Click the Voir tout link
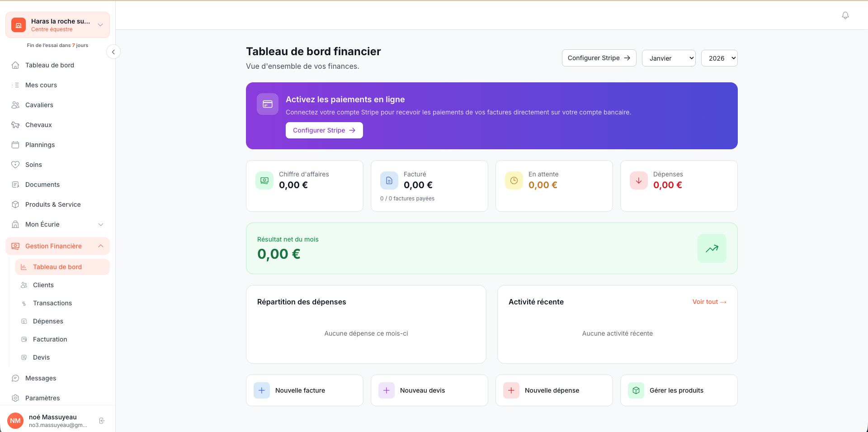The height and width of the screenshot is (432, 868). pyautogui.click(x=709, y=302)
